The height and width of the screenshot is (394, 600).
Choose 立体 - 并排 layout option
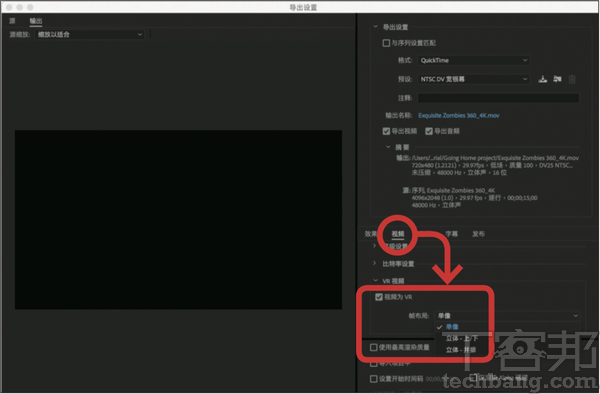tap(461, 350)
